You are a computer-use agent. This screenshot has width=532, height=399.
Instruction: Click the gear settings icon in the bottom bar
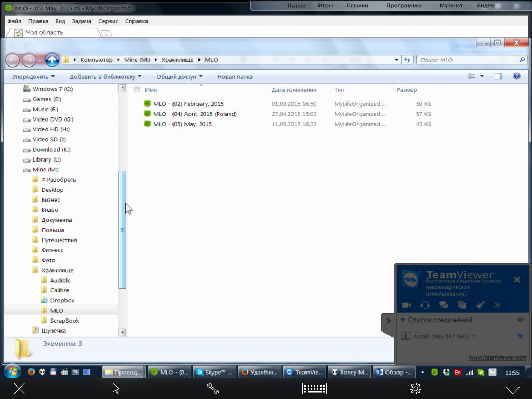(x=415, y=389)
